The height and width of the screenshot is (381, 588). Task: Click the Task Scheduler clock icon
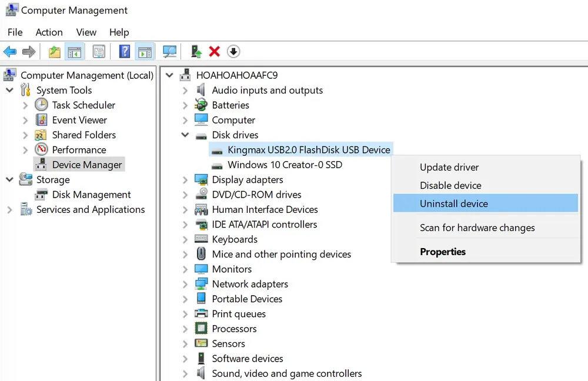click(x=41, y=105)
